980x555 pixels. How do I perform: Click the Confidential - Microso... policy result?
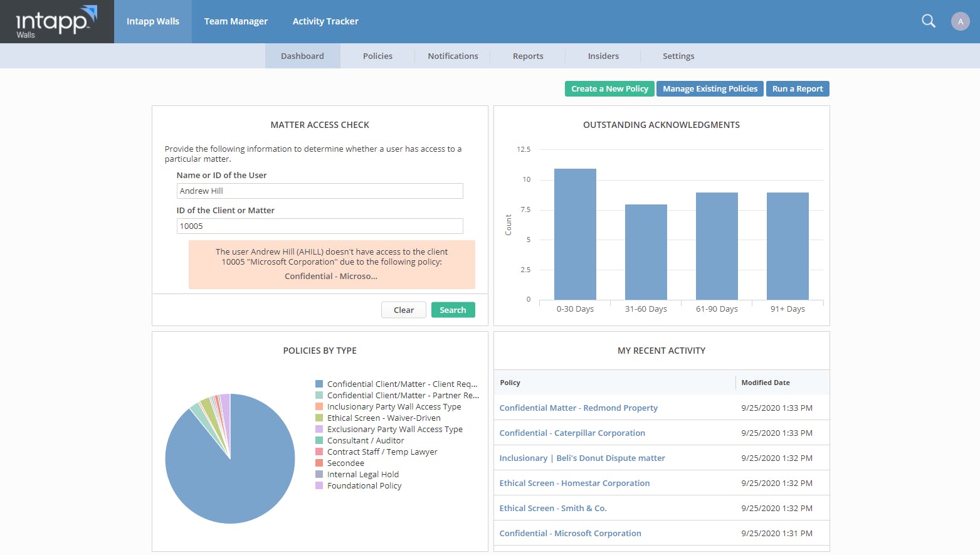331,276
